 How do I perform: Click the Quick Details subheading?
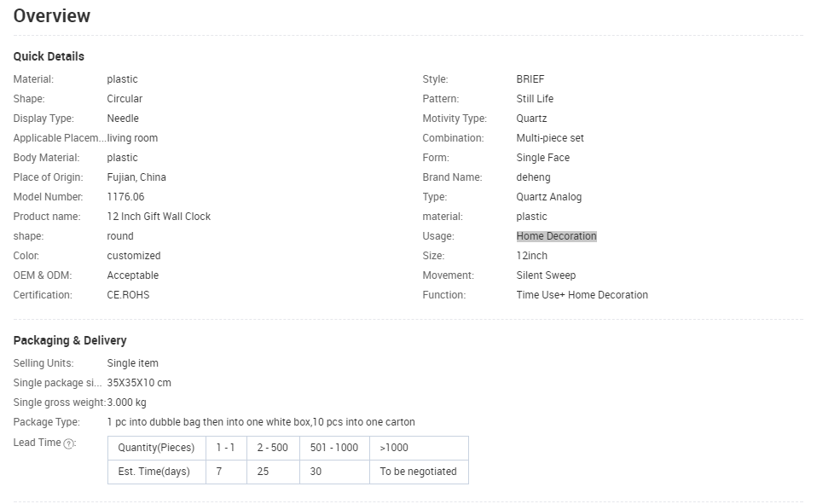pos(49,56)
